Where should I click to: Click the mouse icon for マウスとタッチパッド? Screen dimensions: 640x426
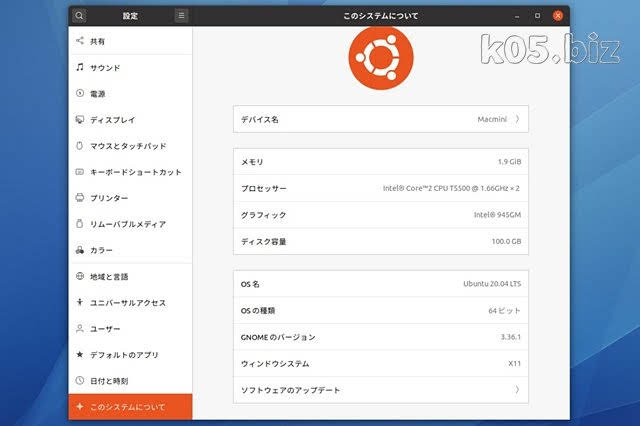tap(80, 145)
